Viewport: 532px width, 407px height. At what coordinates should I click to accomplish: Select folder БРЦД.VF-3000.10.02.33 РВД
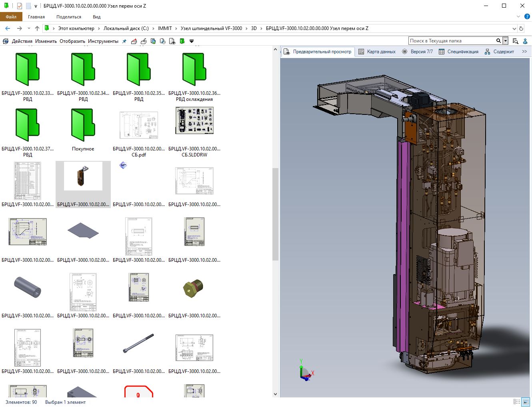point(28,76)
